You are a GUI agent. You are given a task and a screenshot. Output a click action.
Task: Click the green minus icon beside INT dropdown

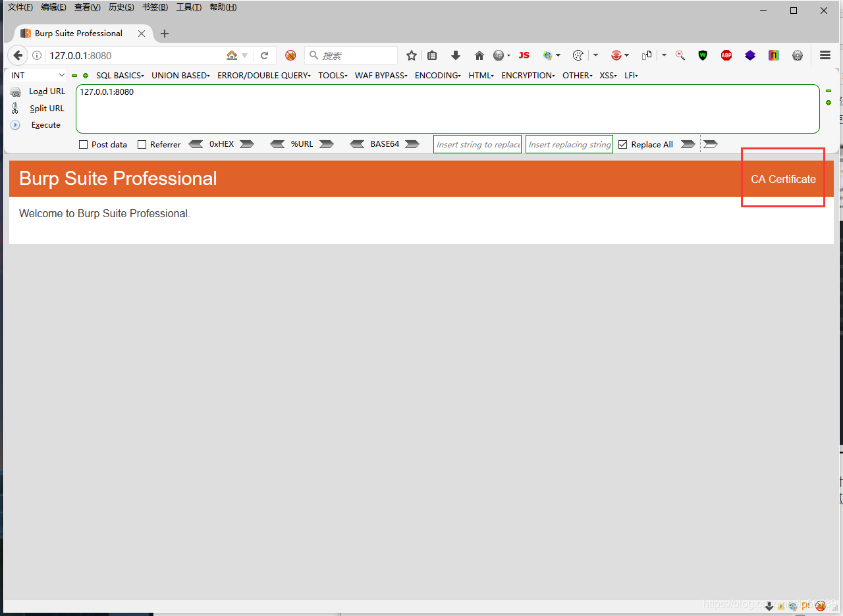tap(74, 76)
